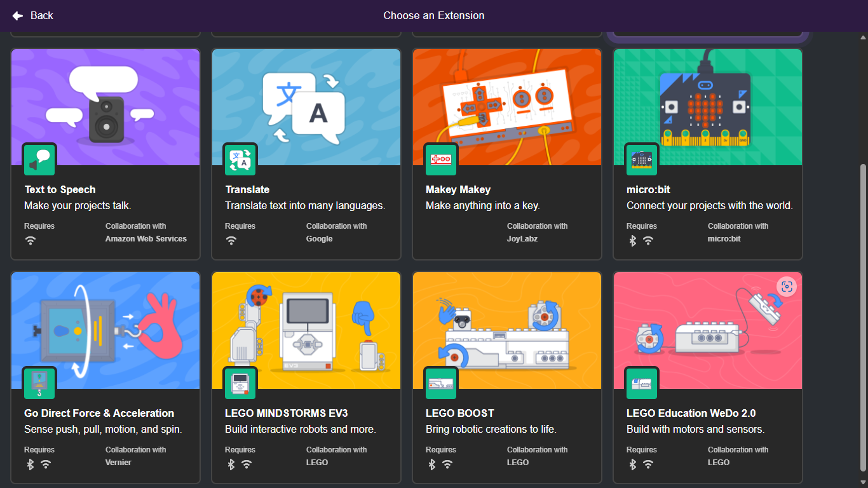Click 'Make your projects talk.' description

coord(78,206)
